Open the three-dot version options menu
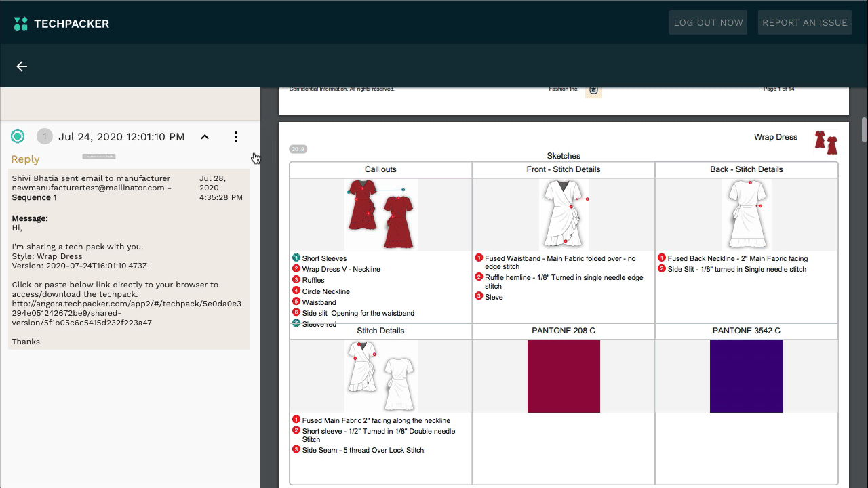The height and width of the screenshot is (488, 868). (236, 137)
